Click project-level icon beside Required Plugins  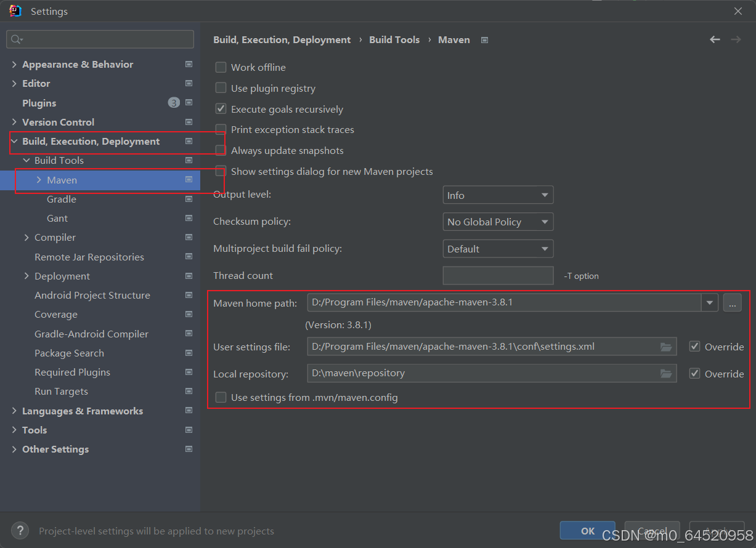[x=189, y=372]
